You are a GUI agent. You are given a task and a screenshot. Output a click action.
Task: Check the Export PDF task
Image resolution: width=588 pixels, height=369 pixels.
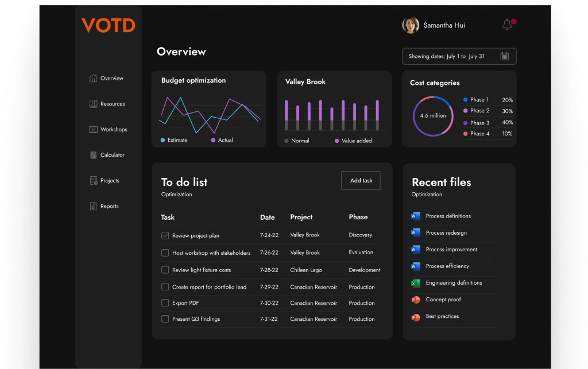point(165,302)
